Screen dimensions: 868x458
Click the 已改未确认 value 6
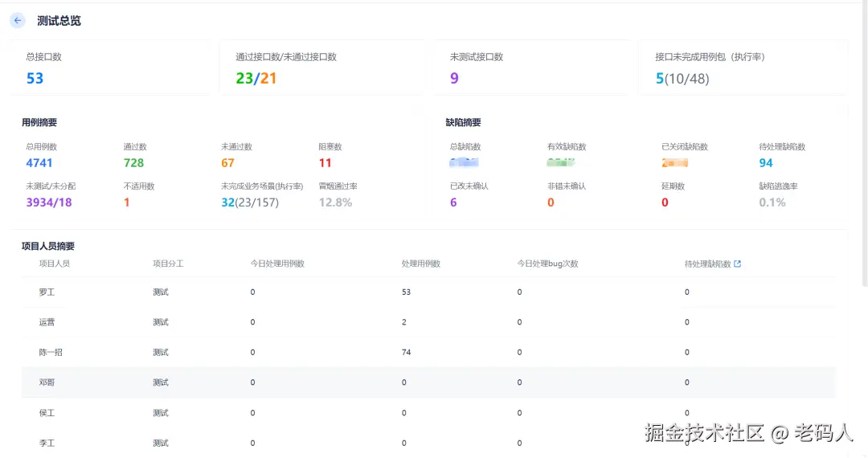click(453, 202)
